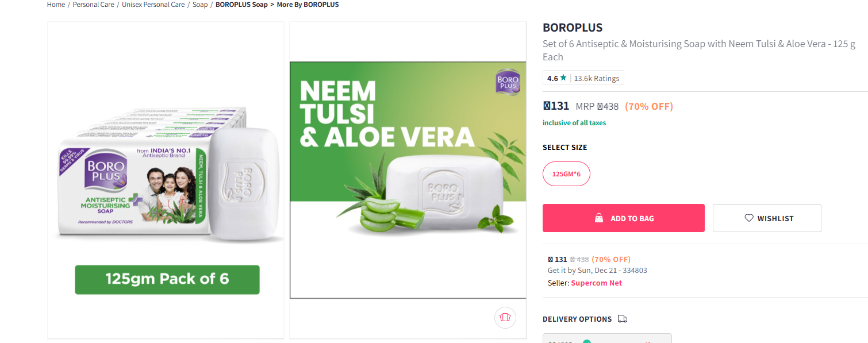Image resolution: width=868 pixels, height=343 pixels.
Task: Click the teal rating star icon
Action: [x=563, y=78]
